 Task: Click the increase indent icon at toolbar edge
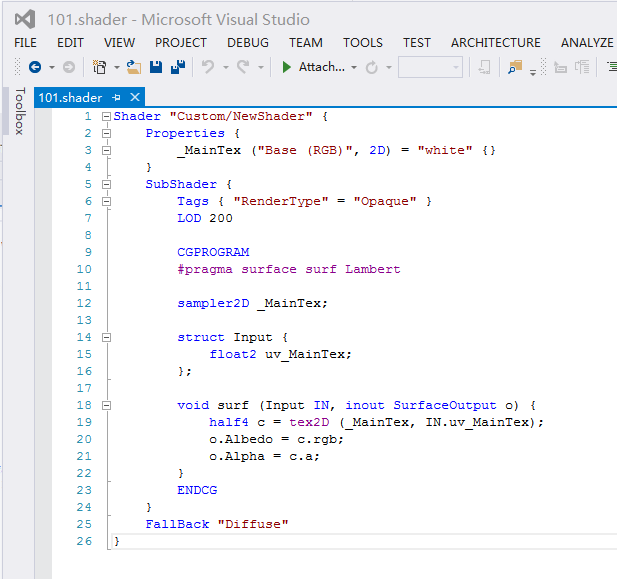pos(612,67)
